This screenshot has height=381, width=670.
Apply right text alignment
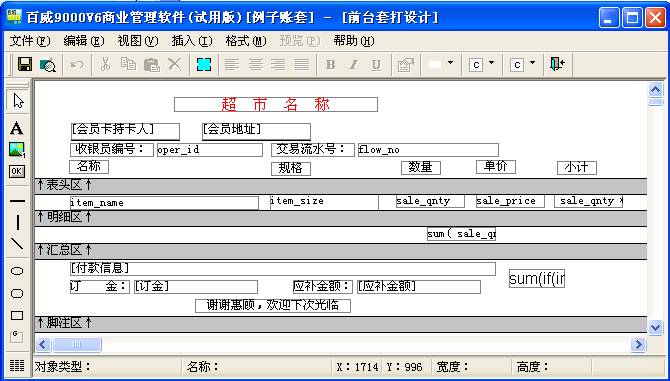[279, 64]
